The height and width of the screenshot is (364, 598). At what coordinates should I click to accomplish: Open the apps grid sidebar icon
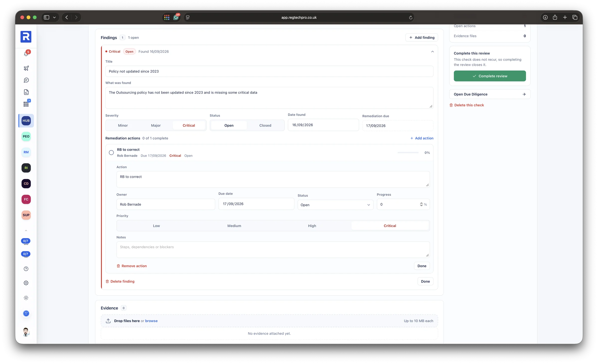pos(26,104)
